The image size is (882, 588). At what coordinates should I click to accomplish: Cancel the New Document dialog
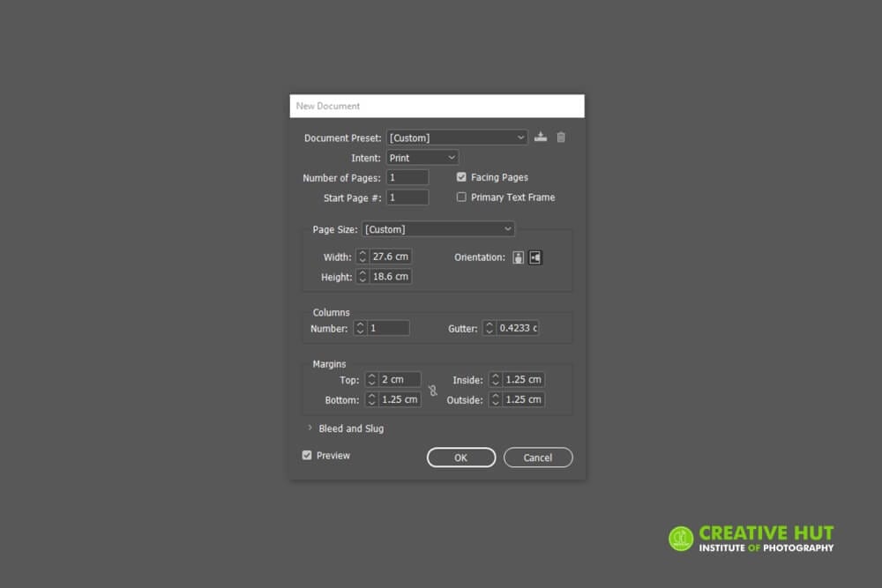pyautogui.click(x=537, y=457)
